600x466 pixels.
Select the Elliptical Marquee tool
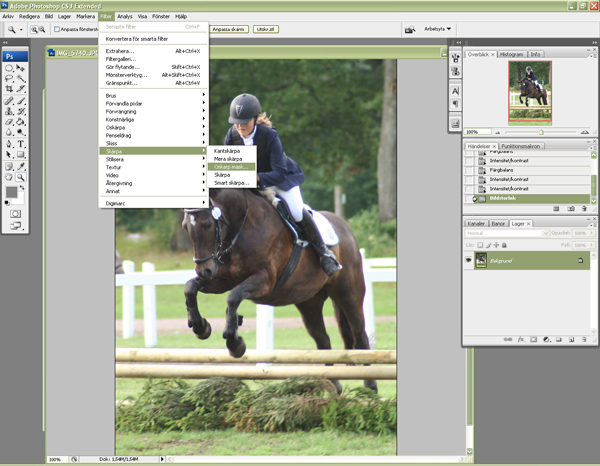click(x=9, y=68)
